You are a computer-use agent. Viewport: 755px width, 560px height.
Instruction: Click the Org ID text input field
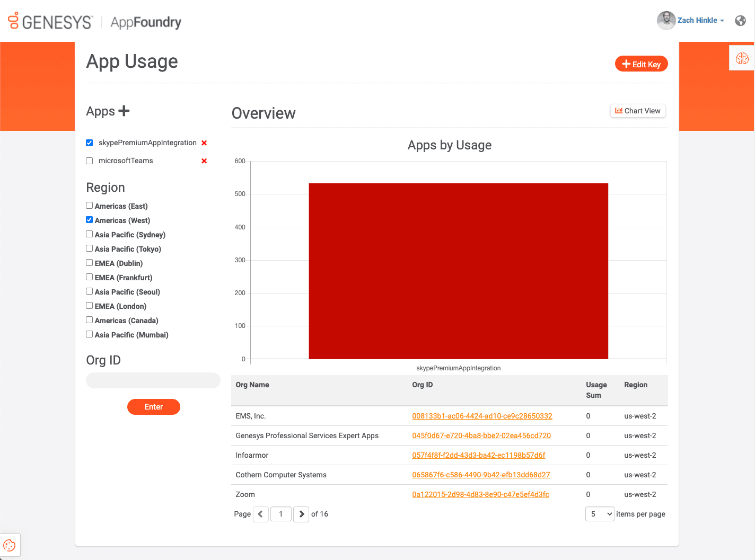[153, 380]
